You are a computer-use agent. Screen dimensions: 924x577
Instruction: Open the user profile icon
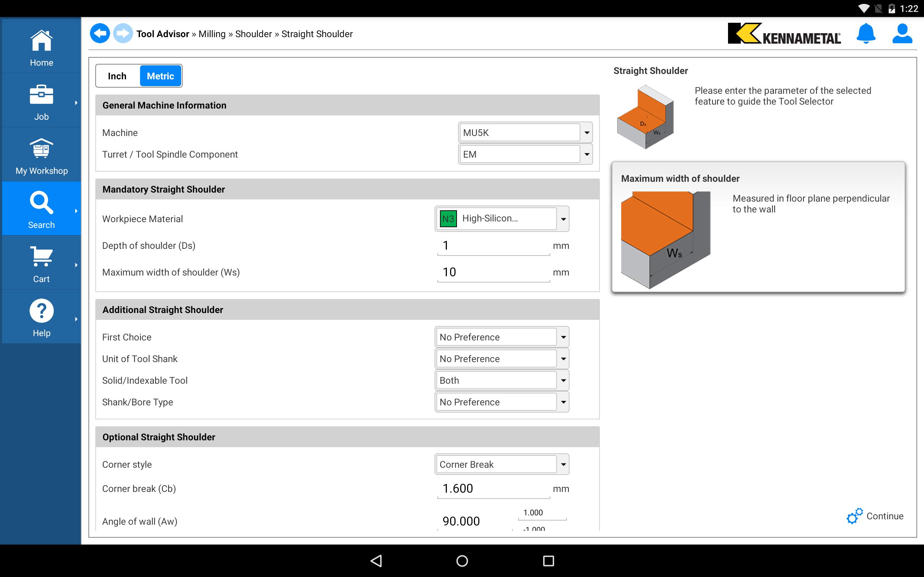pyautogui.click(x=902, y=34)
